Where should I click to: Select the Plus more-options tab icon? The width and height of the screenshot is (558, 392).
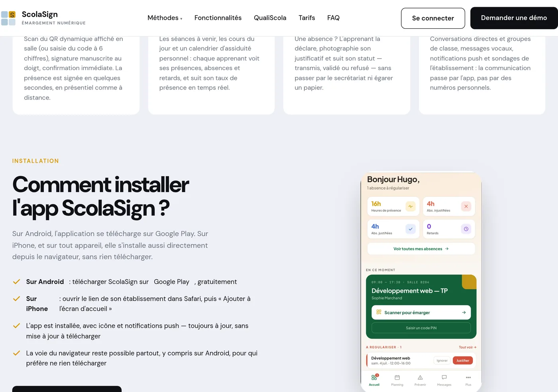pyautogui.click(x=468, y=378)
